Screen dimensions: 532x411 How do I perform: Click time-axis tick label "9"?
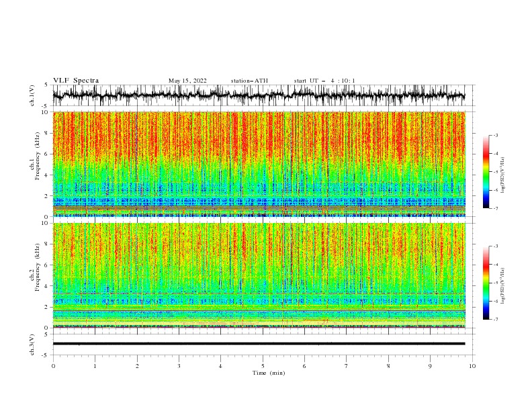tap(430, 366)
